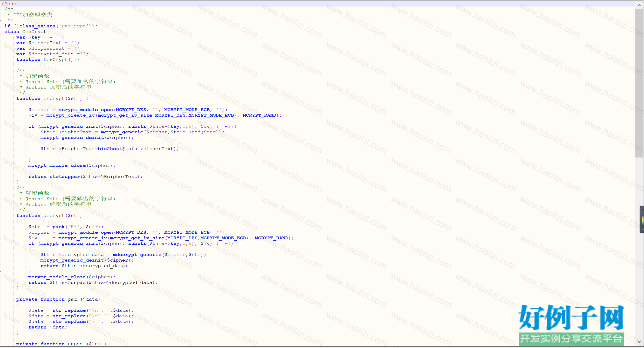Viewport: 644px width, 348px height.
Task: Click the 'var $cipherText' declaration
Action: click(48, 43)
